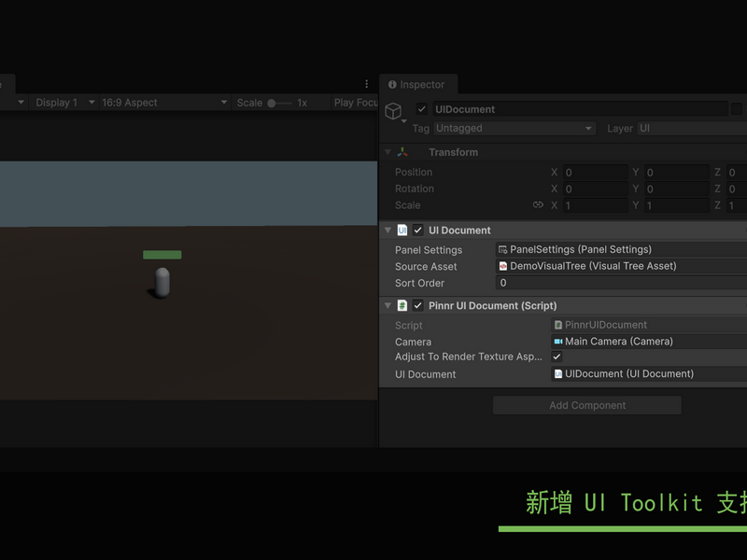
Task: Click the green health bar in Game view
Action: coord(162,255)
